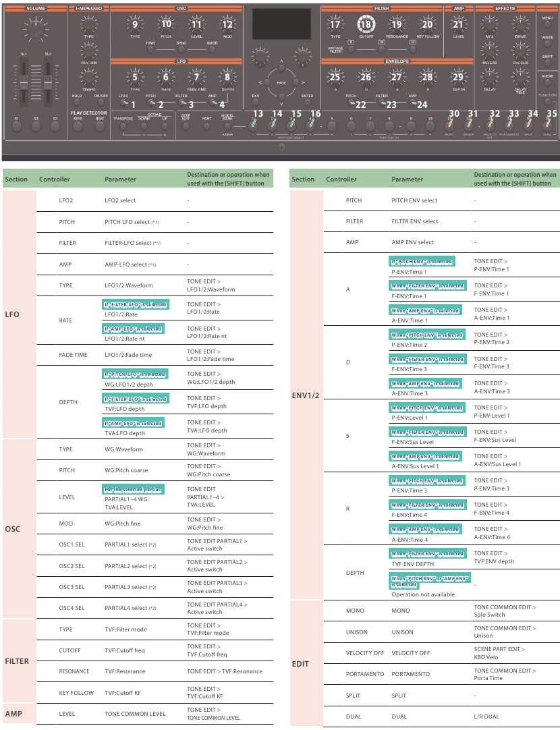The width and height of the screenshot is (560, 730).
Task: Push the MENU button
Action: click(x=547, y=25)
